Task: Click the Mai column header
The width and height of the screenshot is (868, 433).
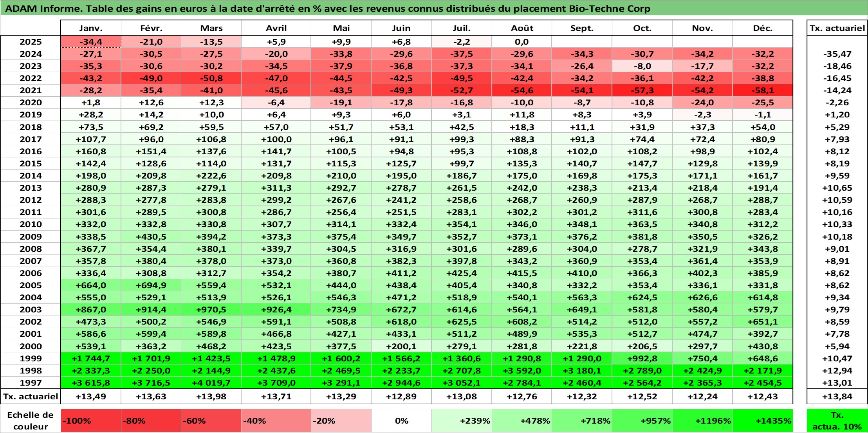Action: click(x=341, y=28)
